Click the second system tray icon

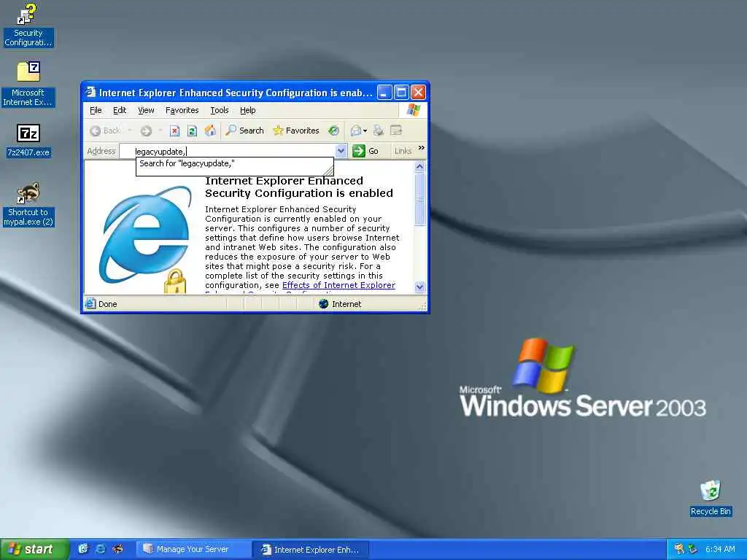(x=693, y=549)
